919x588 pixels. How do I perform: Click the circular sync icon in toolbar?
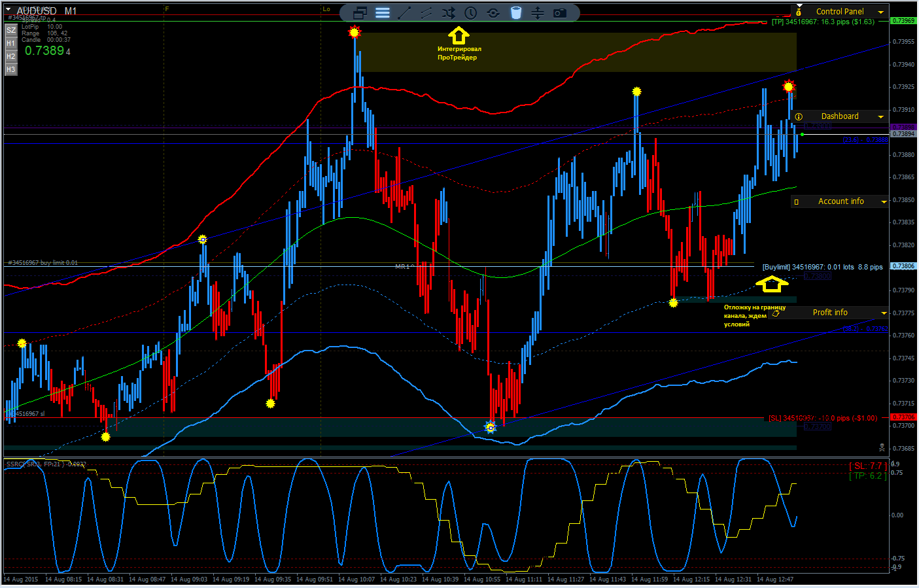tap(493, 12)
